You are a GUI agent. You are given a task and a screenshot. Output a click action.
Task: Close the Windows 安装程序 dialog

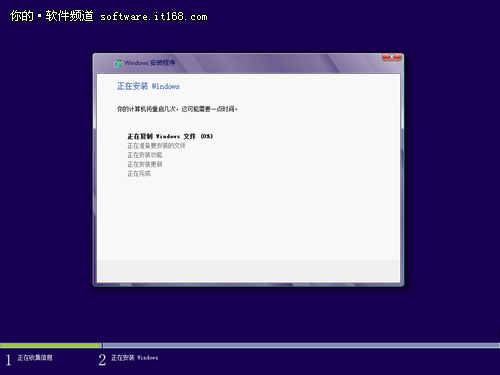tap(392, 57)
